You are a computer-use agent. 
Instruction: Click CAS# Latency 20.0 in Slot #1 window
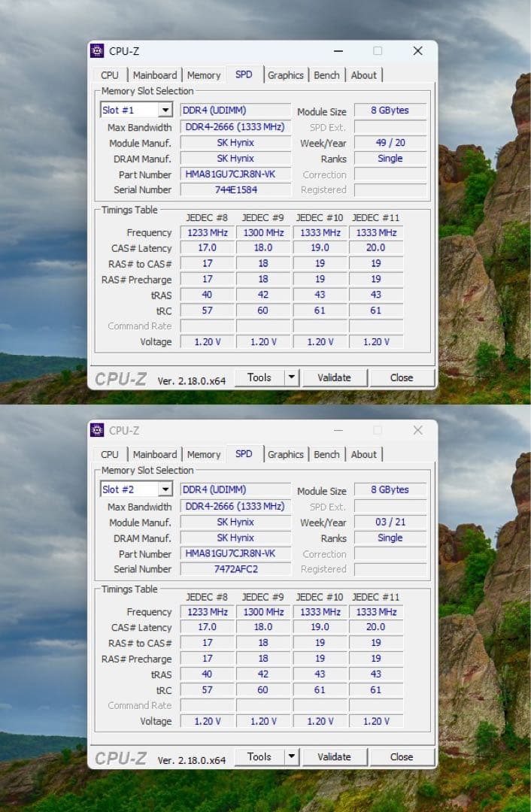pyautogui.click(x=376, y=247)
